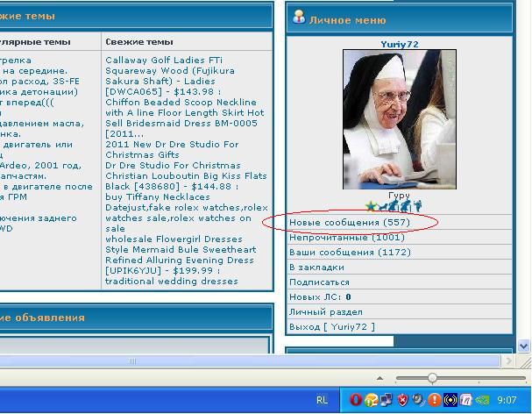Click the Opera icon in system tray

[x=356, y=400]
